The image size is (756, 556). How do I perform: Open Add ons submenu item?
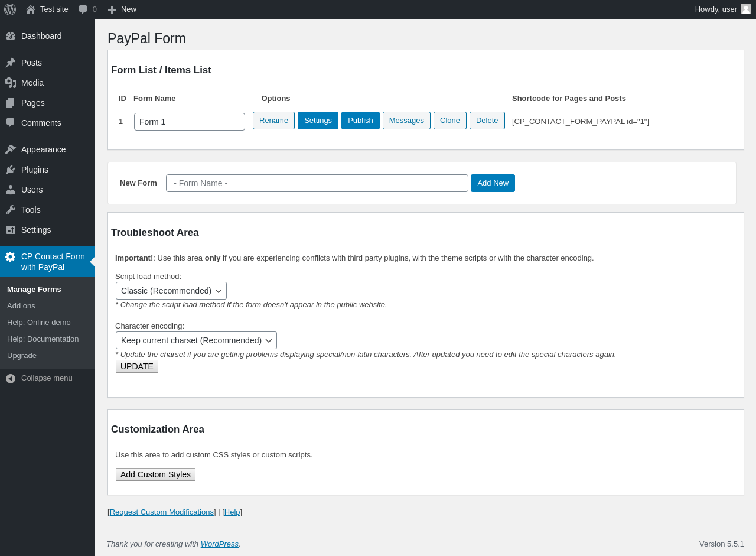pyautogui.click(x=21, y=306)
